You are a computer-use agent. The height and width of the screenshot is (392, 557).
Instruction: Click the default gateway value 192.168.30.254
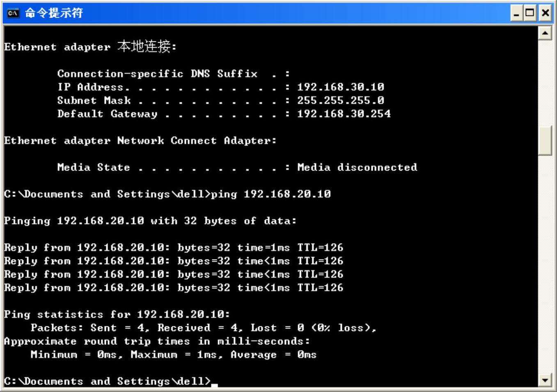point(344,114)
